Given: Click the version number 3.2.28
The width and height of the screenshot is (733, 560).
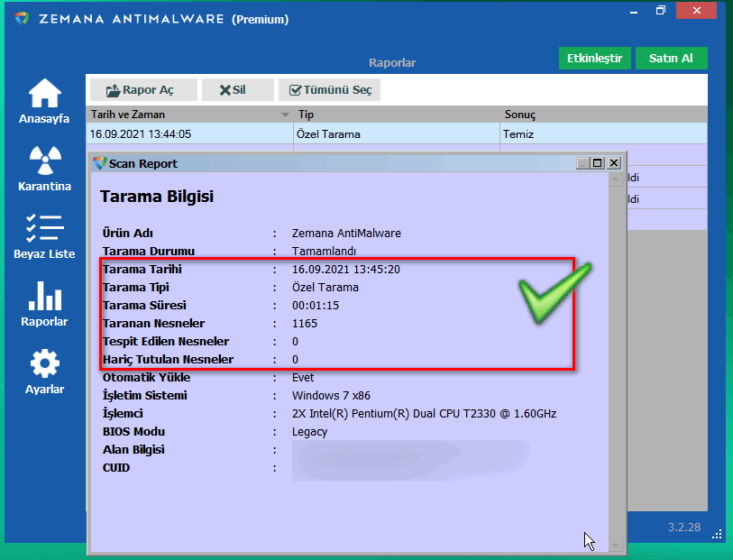Looking at the screenshot, I should tap(684, 528).
